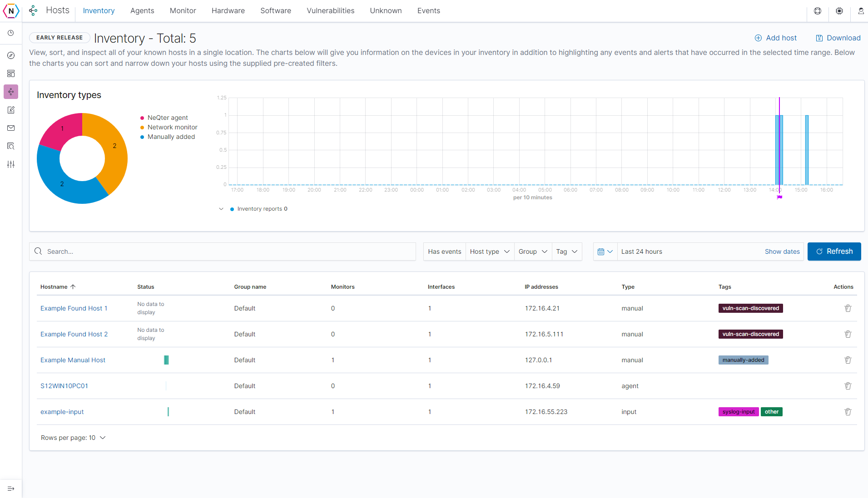Screen dimensions: 868x498
Task: Open S12WIN10PC01 host link
Action: (64, 386)
